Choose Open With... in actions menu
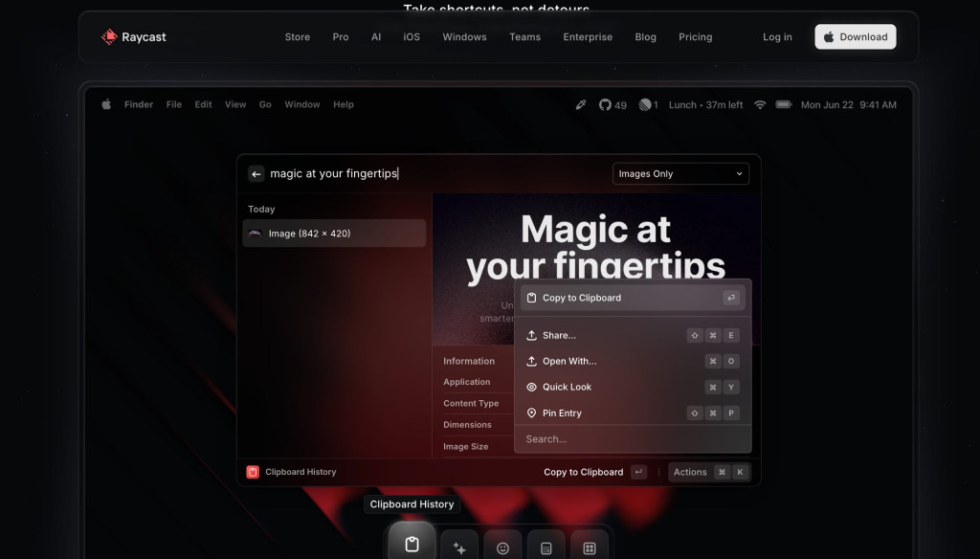The image size is (980, 559). pos(633,361)
